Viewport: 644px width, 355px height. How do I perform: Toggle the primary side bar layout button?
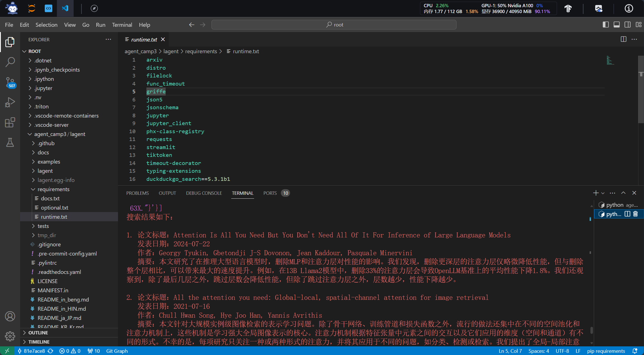tap(606, 25)
